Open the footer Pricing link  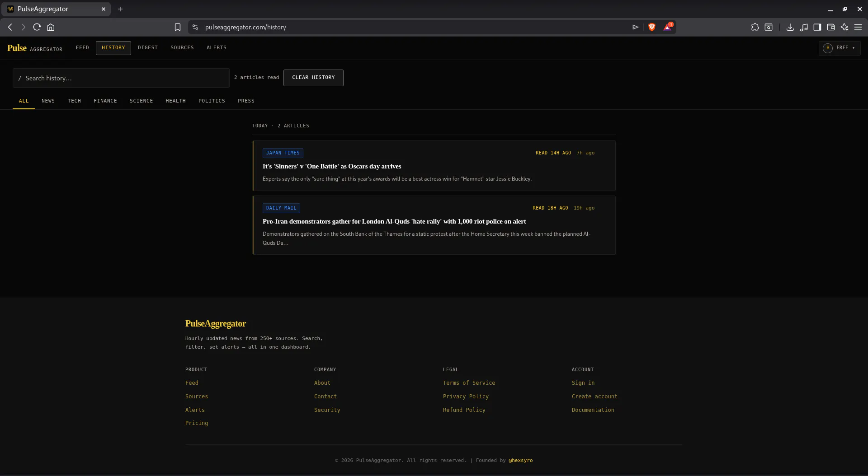coord(197,423)
